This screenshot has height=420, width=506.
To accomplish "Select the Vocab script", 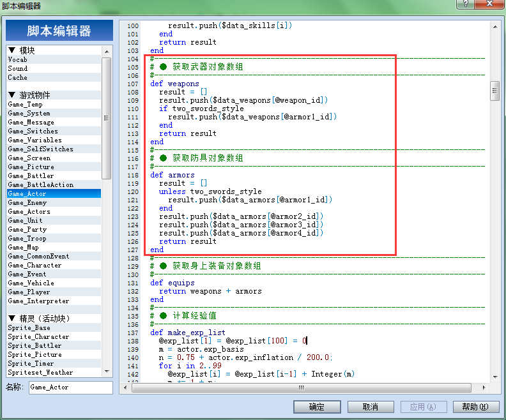I will pos(54,59).
